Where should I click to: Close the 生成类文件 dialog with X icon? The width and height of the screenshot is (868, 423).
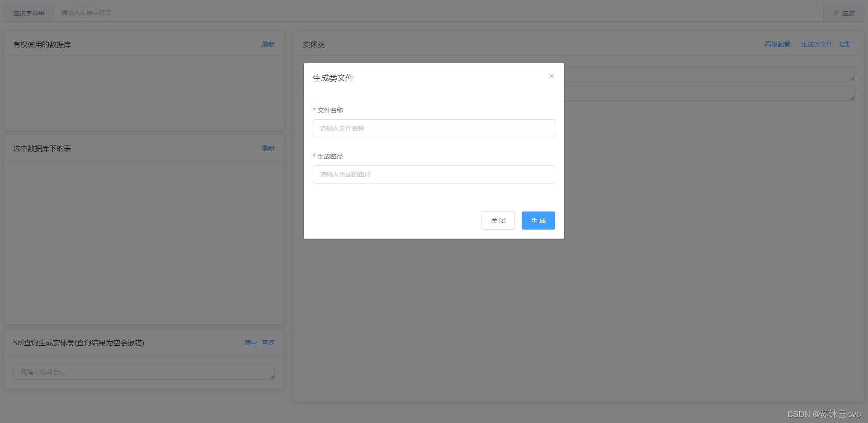pos(552,76)
